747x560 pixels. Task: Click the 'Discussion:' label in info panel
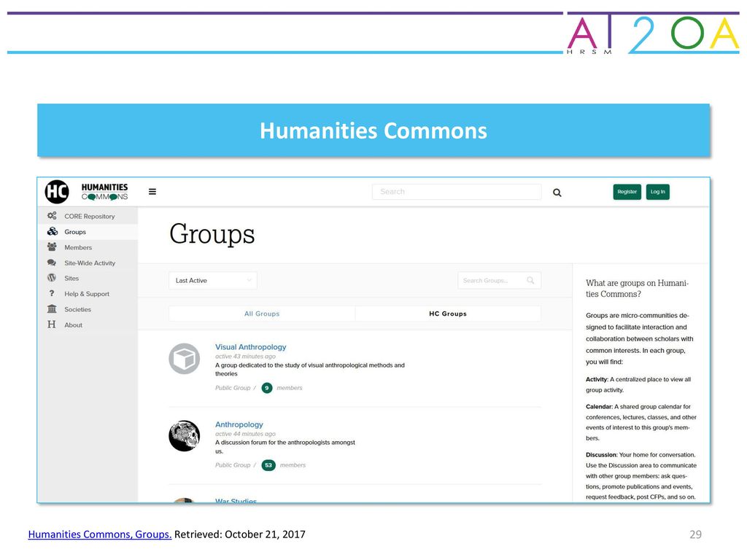[602, 455]
